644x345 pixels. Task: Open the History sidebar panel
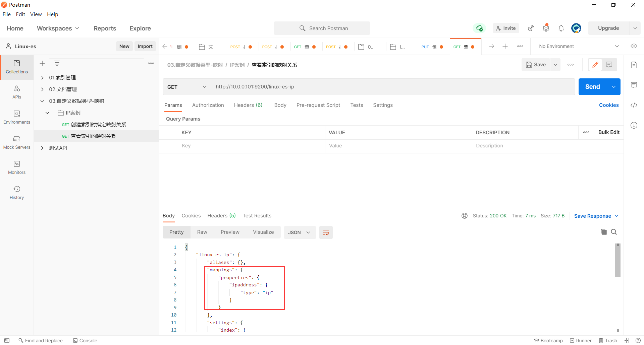(17, 193)
